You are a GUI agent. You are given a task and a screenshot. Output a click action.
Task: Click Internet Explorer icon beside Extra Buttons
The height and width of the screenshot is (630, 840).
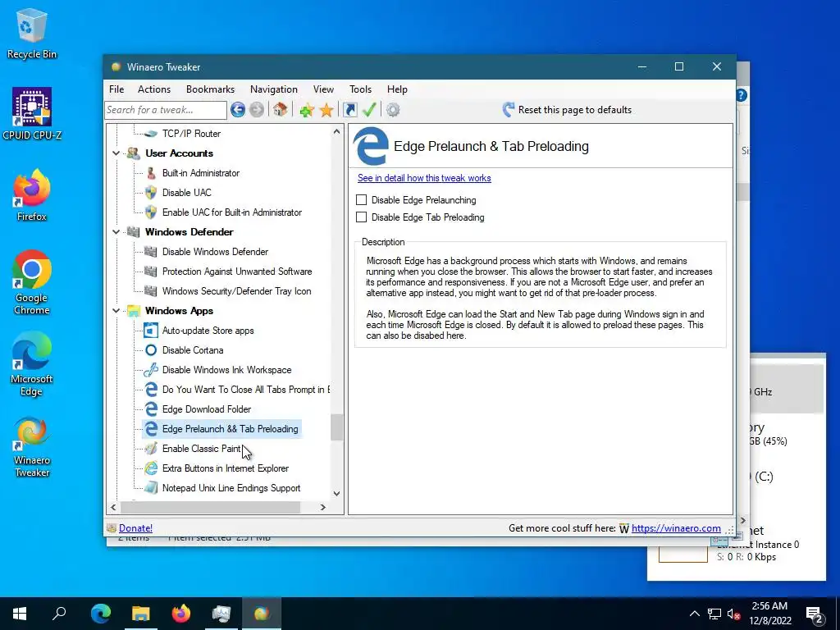(x=151, y=468)
